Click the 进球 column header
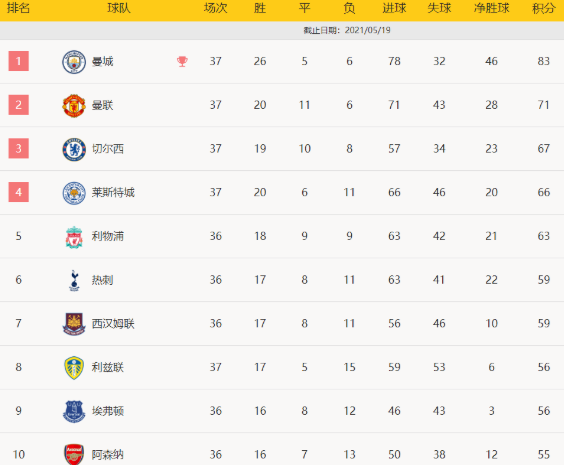The width and height of the screenshot is (564, 465). click(394, 8)
